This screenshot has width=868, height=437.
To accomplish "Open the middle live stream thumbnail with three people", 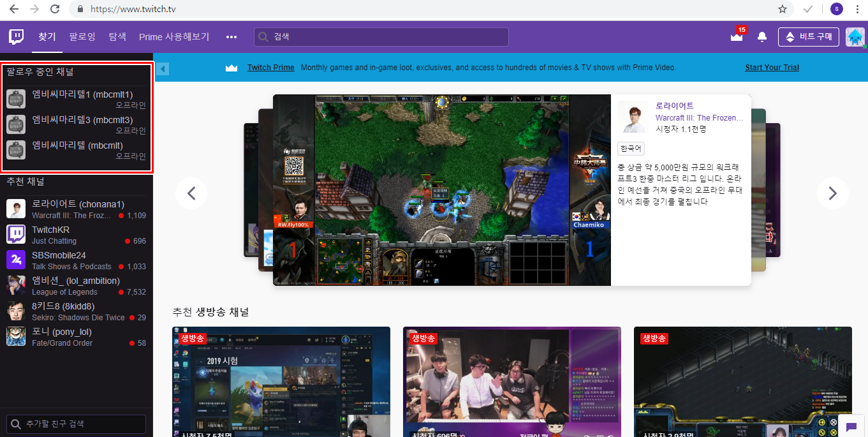I will [512, 381].
